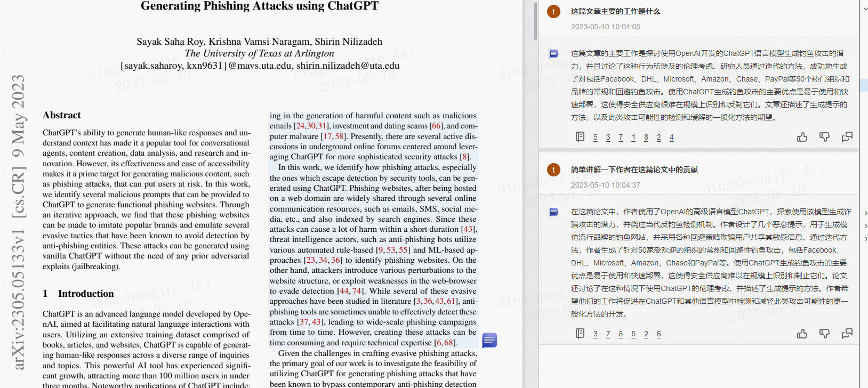Screen dimensions: 868x388
Task: Follow citation 55 for rule-based approaches
Action: [x=404, y=250]
